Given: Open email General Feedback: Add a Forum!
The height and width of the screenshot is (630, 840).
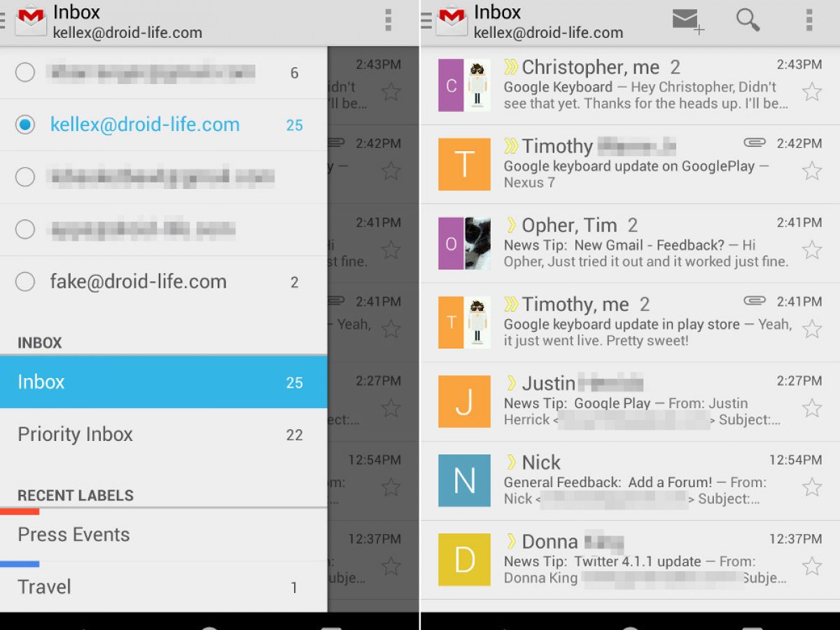Looking at the screenshot, I should tap(630, 482).
